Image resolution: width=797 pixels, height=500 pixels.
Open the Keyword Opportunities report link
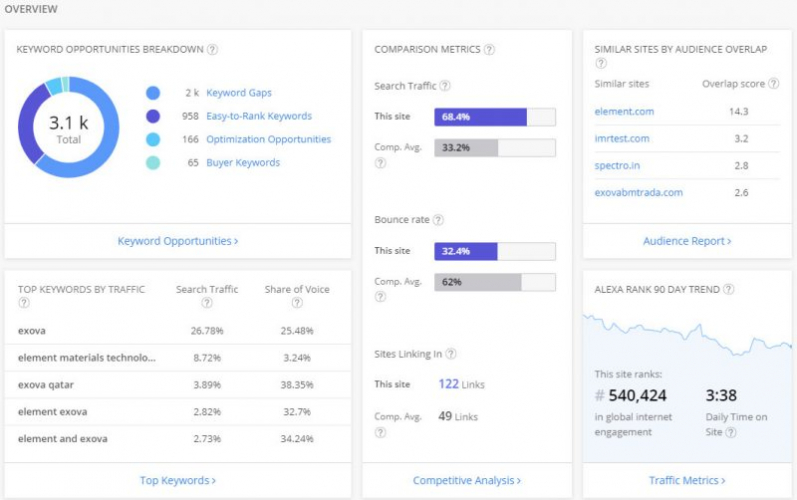[177, 241]
